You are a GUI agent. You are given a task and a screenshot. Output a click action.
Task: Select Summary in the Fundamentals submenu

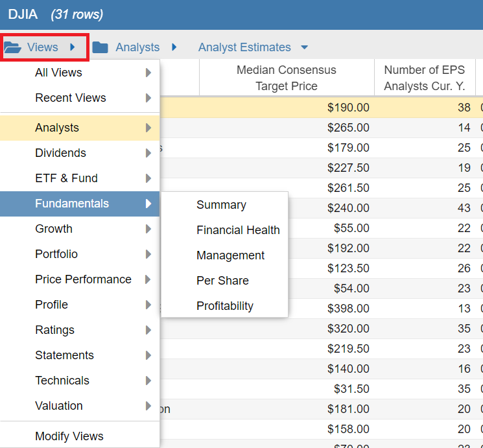click(x=221, y=205)
